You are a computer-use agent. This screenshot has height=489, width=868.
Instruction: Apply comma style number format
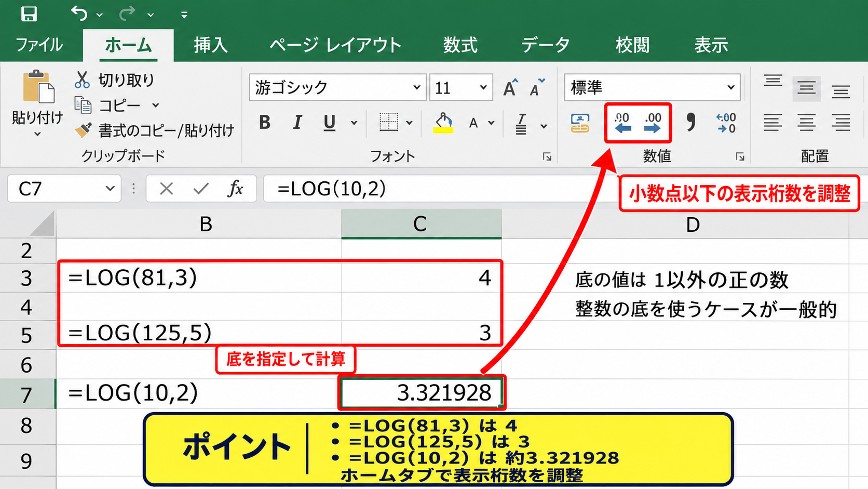click(x=690, y=122)
